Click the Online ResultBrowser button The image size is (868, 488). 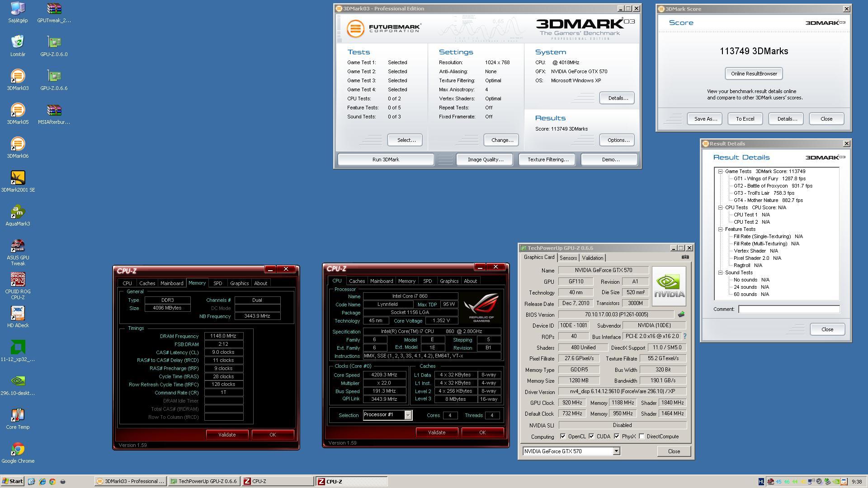pyautogui.click(x=754, y=74)
